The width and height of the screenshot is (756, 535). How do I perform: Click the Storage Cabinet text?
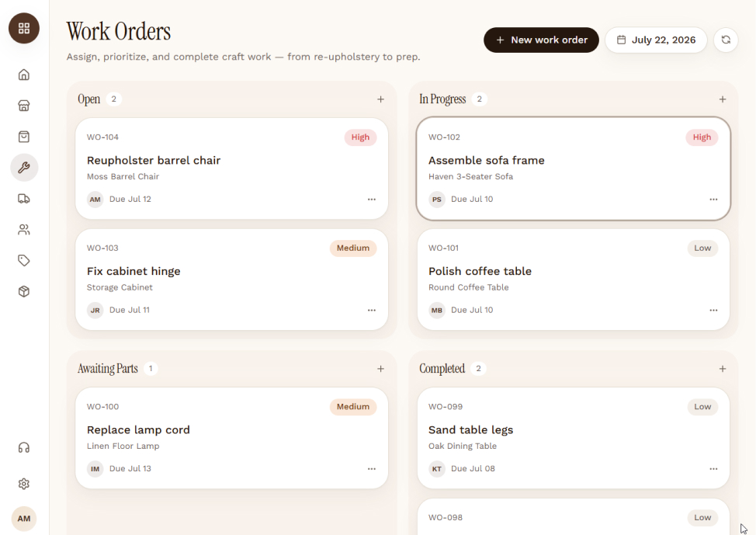click(x=120, y=287)
